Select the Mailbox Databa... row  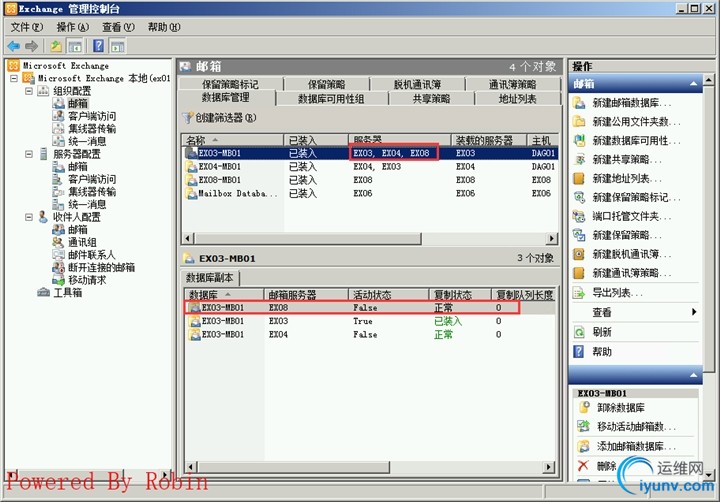point(370,193)
